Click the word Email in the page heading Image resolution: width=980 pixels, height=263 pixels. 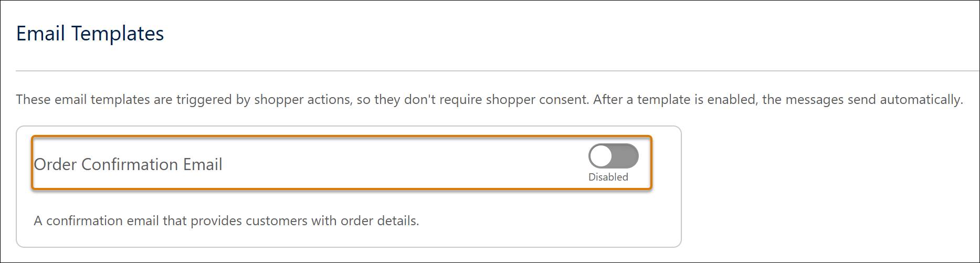tap(40, 33)
